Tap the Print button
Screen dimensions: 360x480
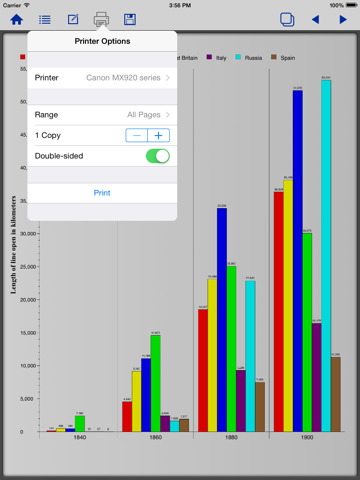[102, 193]
